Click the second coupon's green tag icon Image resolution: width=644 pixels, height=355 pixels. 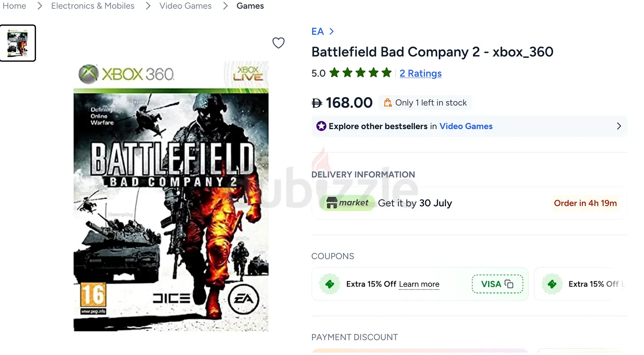[552, 284]
